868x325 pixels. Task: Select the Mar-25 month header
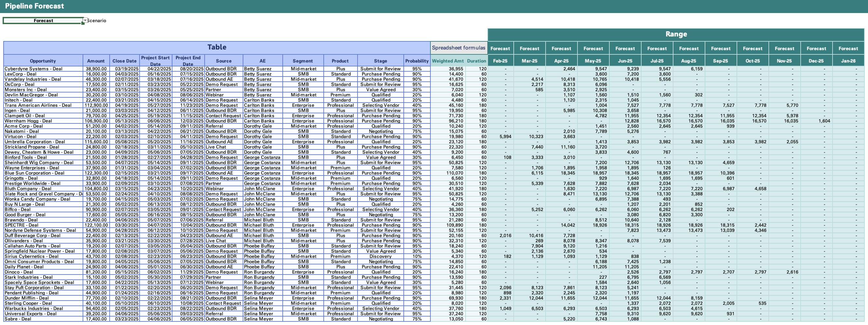(x=529, y=61)
